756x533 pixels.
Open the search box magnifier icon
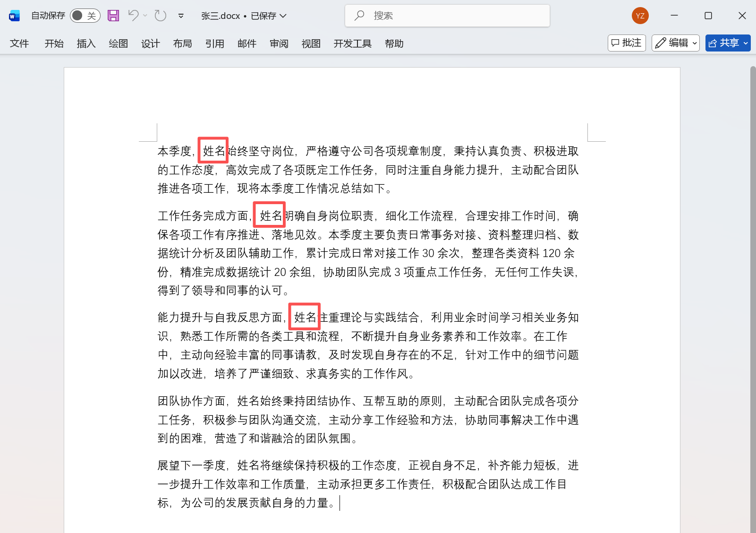(x=359, y=15)
